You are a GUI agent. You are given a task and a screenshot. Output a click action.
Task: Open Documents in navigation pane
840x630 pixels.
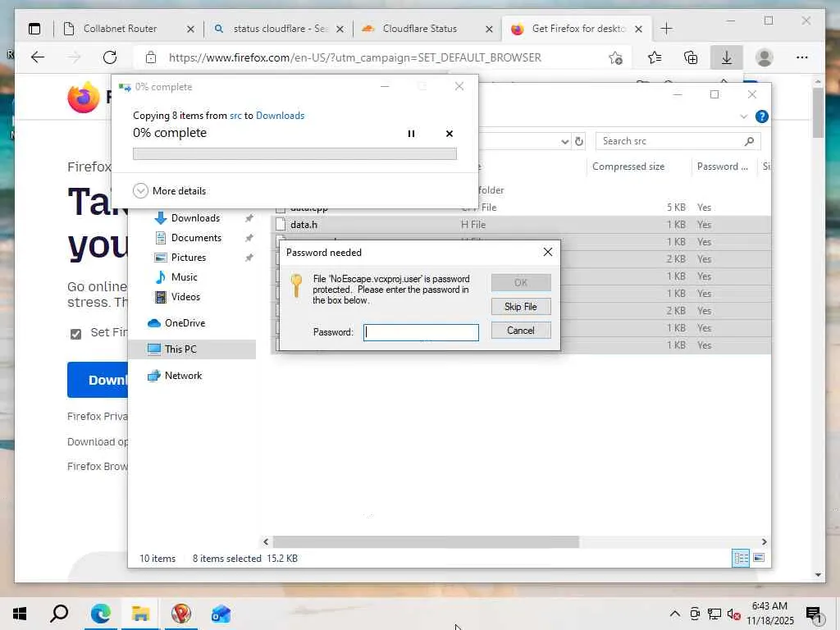point(196,238)
